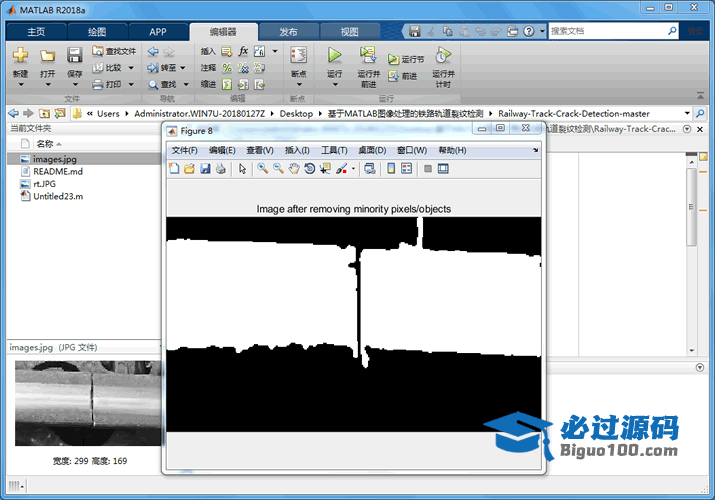Screen dimensions: 715x500
Task: Open Figure 8 Desktop menu
Action: pos(372,150)
